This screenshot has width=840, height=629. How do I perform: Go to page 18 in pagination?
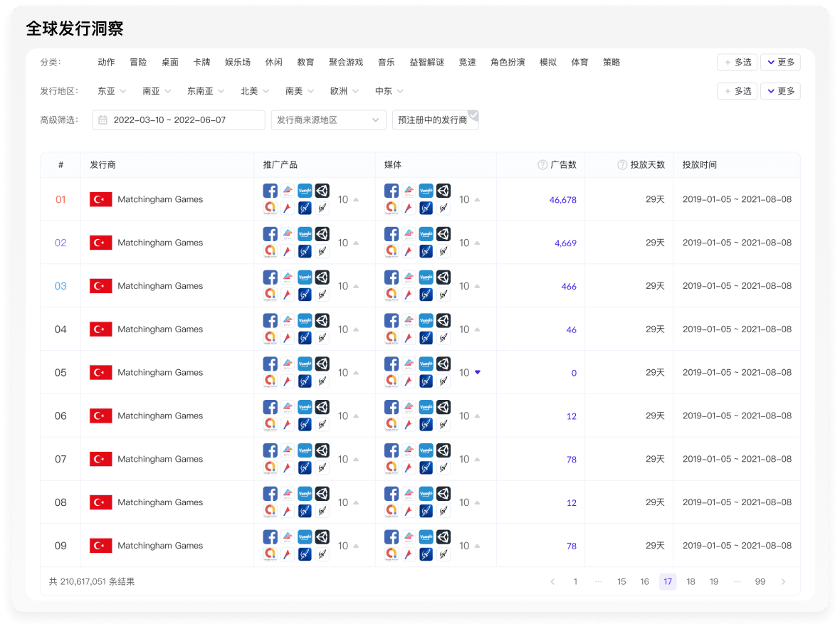pos(691,581)
